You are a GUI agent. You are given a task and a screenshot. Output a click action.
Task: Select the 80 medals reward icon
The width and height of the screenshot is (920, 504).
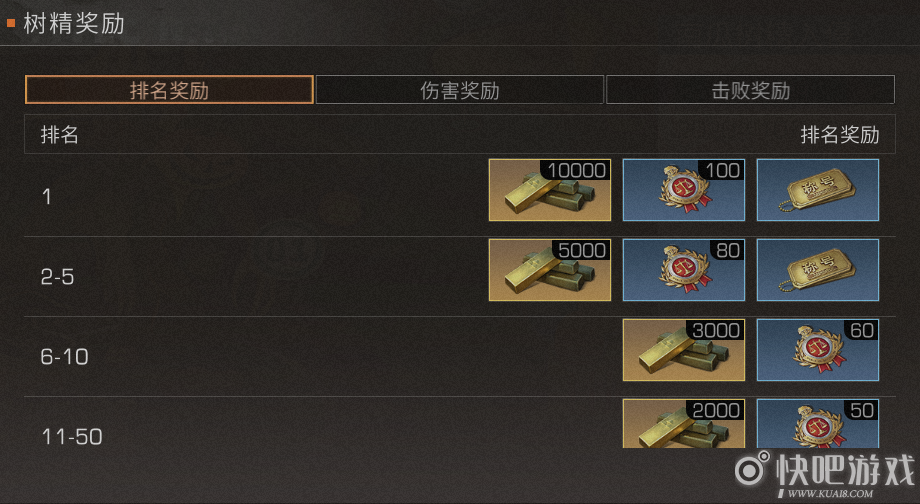[684, 270]
